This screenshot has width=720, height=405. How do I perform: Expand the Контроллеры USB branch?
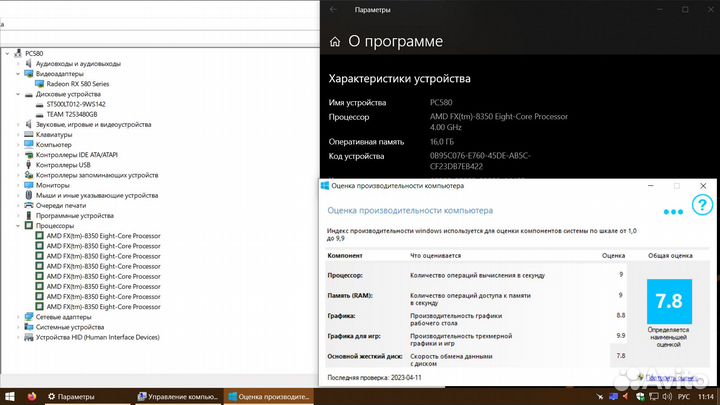pos(18,165)
